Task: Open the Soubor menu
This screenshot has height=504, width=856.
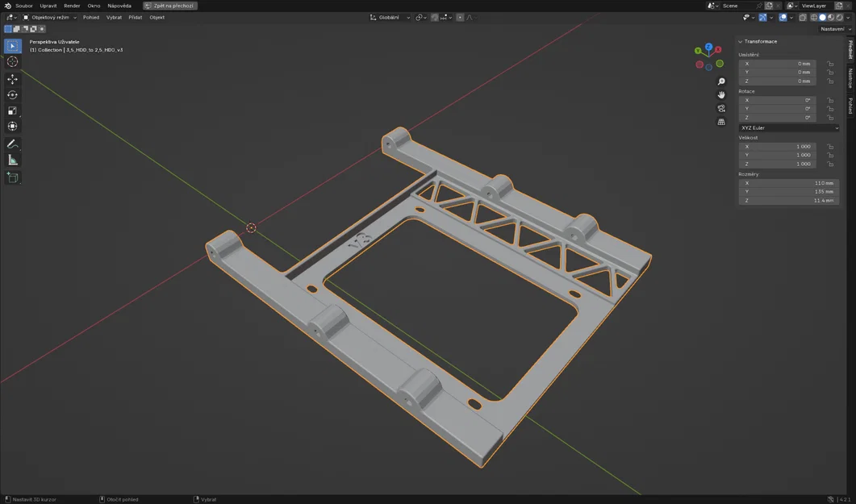Action: (24, 6)
